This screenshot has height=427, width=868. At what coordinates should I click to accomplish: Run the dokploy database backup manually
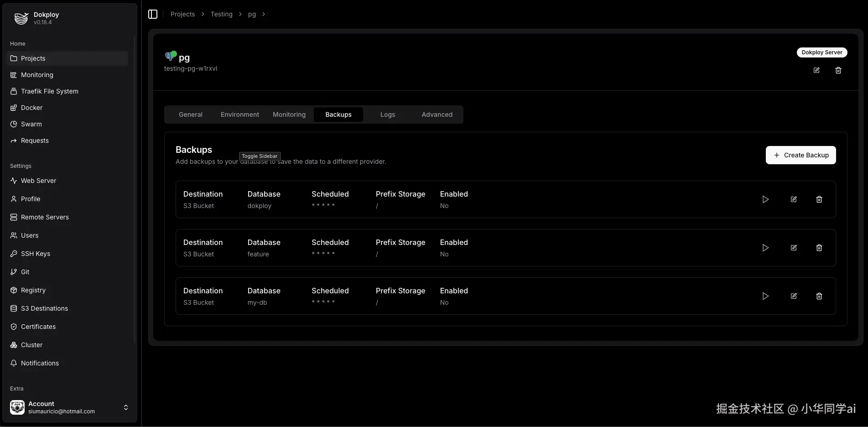[765, 199]
